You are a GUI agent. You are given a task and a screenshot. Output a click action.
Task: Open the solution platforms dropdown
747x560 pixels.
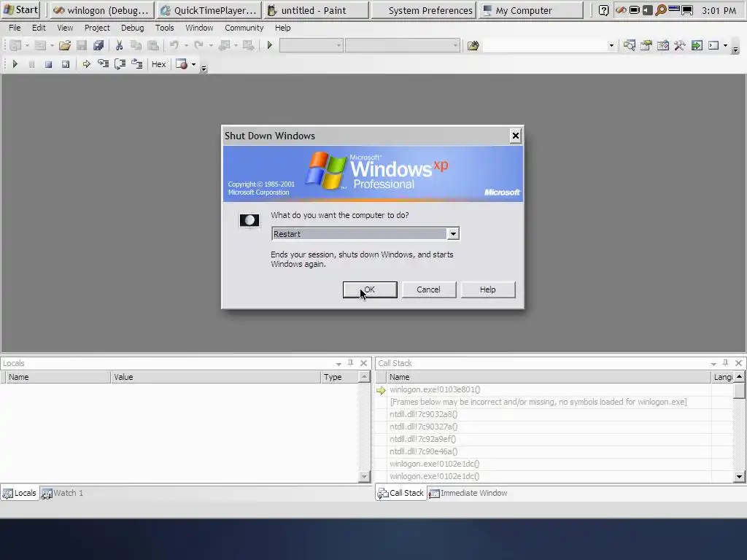pyautogui.click(x=455, y=46)
